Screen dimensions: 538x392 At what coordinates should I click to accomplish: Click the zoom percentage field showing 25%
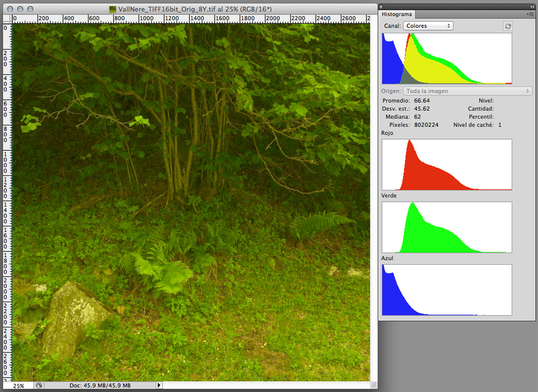[19, 386]
